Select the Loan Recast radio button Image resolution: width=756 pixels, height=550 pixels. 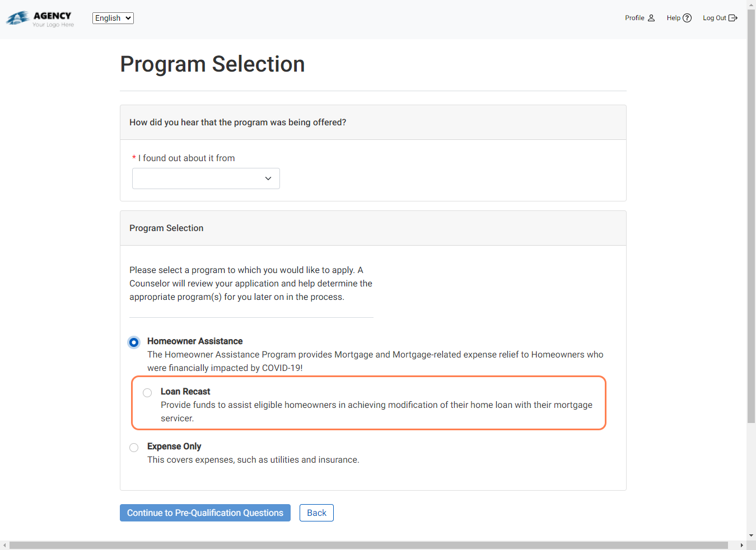pos(147,392)
